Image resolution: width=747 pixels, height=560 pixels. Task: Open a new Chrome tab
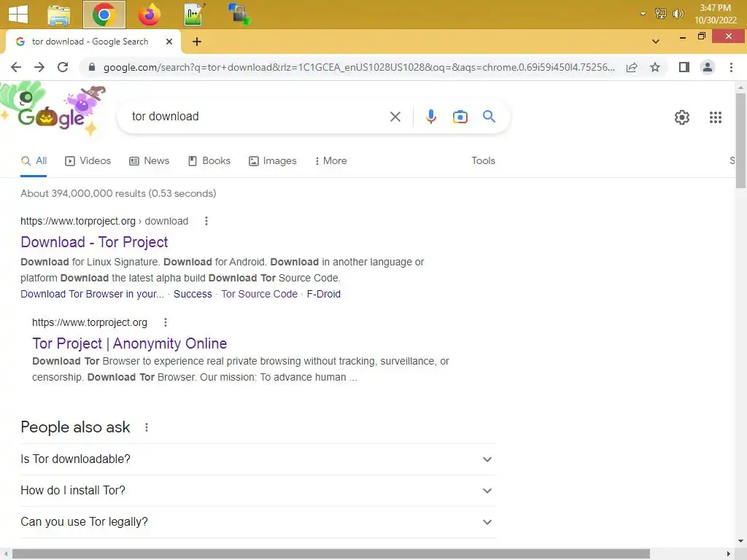(197, 42)
